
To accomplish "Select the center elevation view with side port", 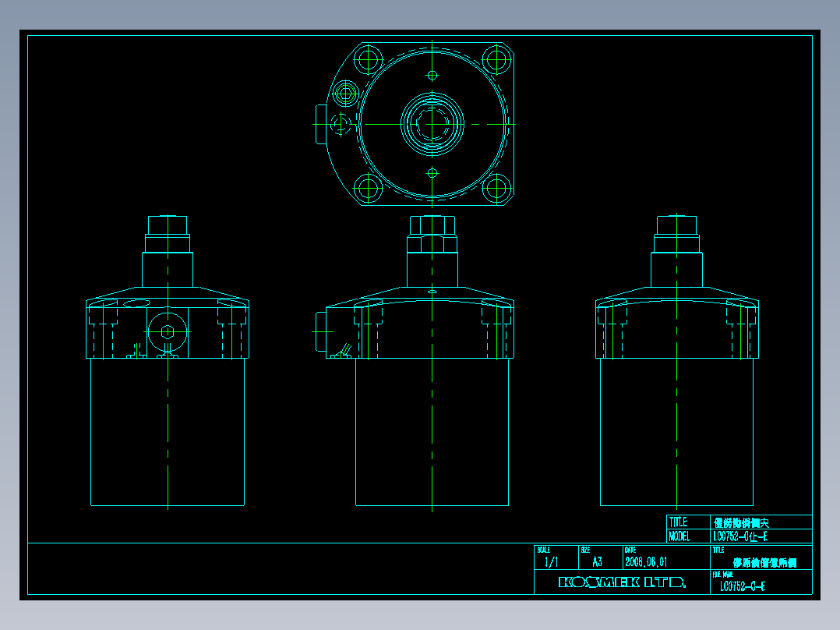I will 412,362.
